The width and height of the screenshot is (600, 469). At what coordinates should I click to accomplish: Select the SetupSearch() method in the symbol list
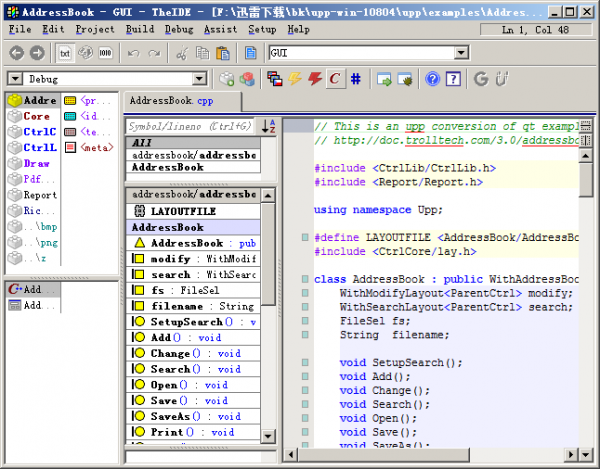tap(190, 322)
